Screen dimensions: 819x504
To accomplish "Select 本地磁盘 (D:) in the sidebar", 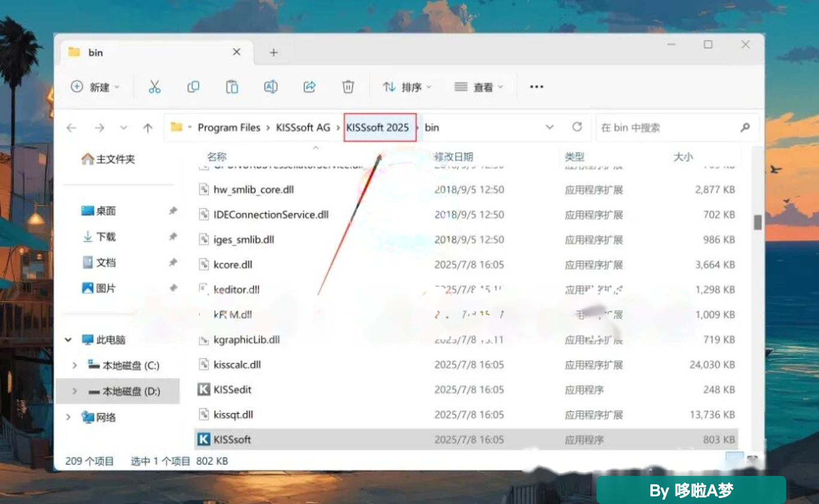I will (x=118, y=391).
